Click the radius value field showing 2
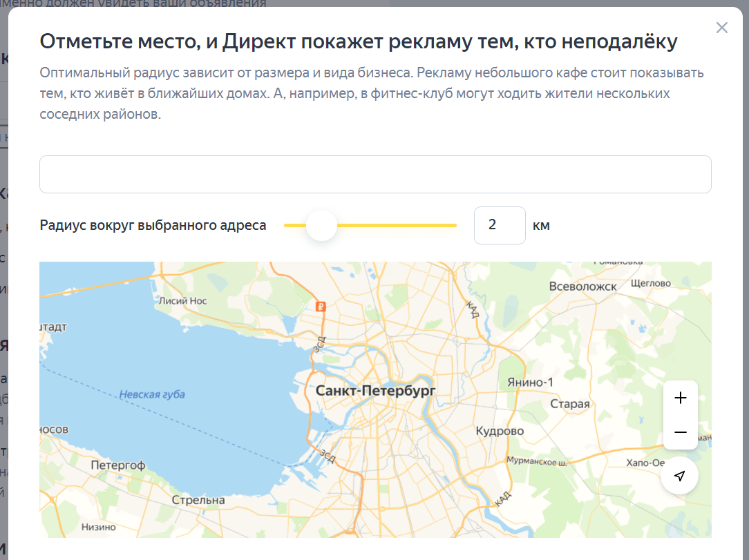 point(500,225)
